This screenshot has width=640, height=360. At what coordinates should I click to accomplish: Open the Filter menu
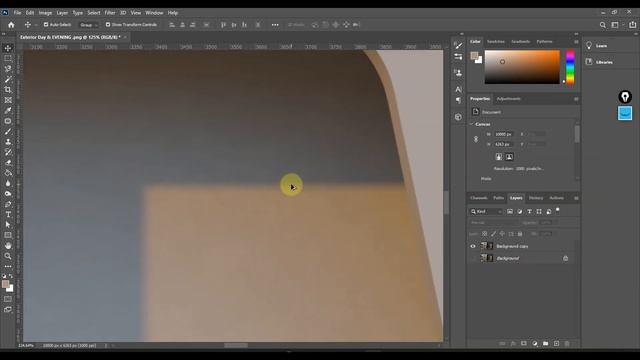(110, 13)
